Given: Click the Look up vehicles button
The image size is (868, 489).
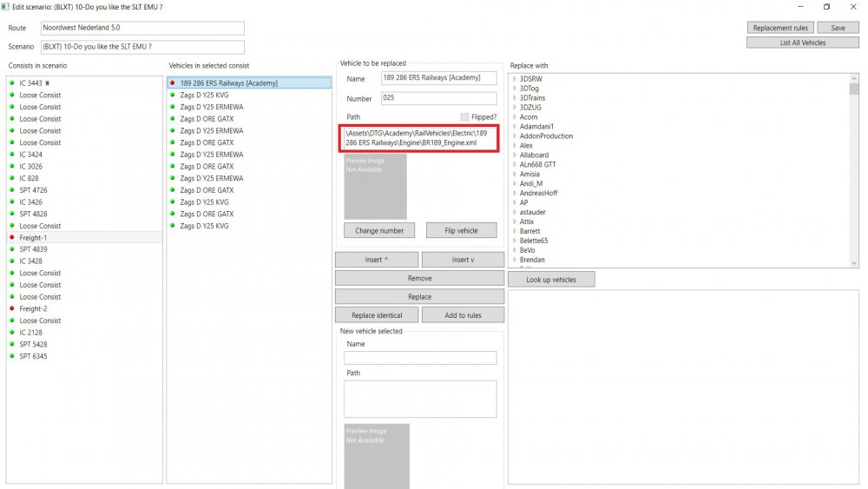Looking at the screenshot, I should click(x=552, y=280).
